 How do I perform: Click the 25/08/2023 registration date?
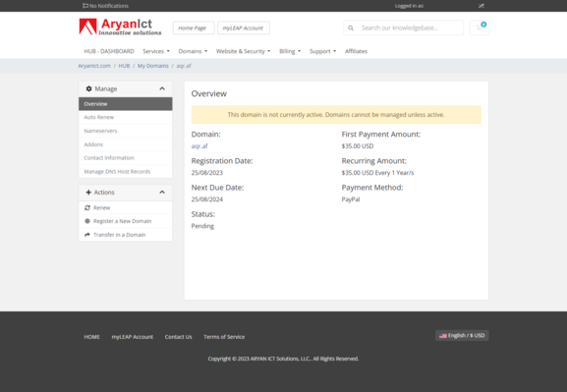point(206,173)
